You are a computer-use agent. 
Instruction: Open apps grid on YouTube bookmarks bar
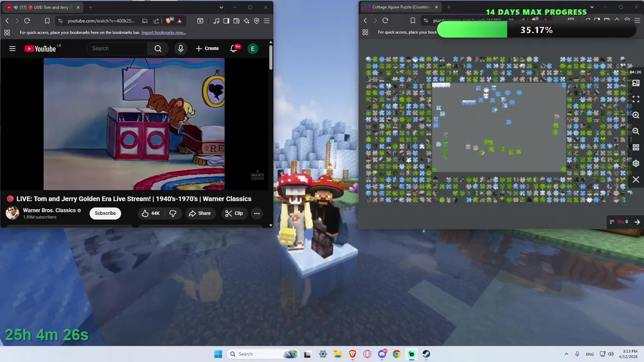click(7, 32)
